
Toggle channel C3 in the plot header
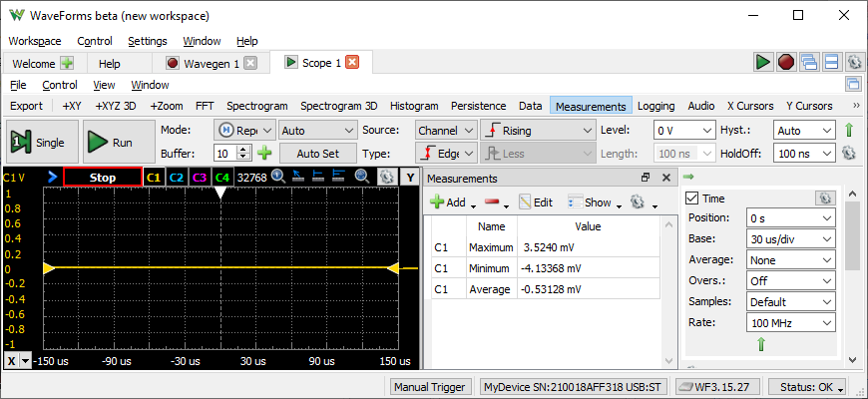(200, 178)
